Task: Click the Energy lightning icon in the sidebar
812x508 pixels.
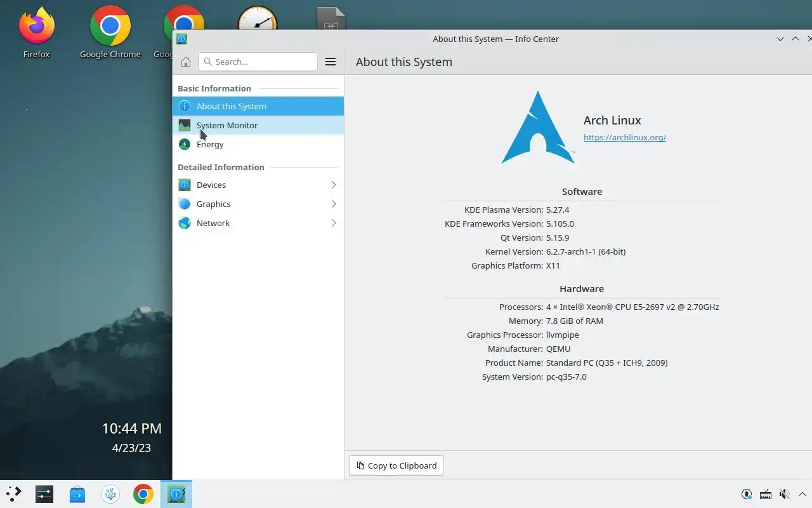Action: click(x=185, y=144)
